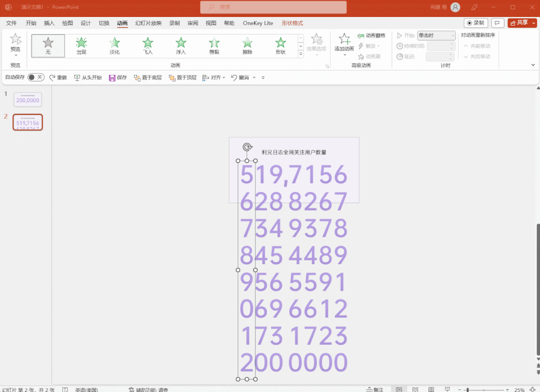Apply the 擦除 (Wipe) animation
This screenshot has height=392, width=540.
[x=247, y=46]
